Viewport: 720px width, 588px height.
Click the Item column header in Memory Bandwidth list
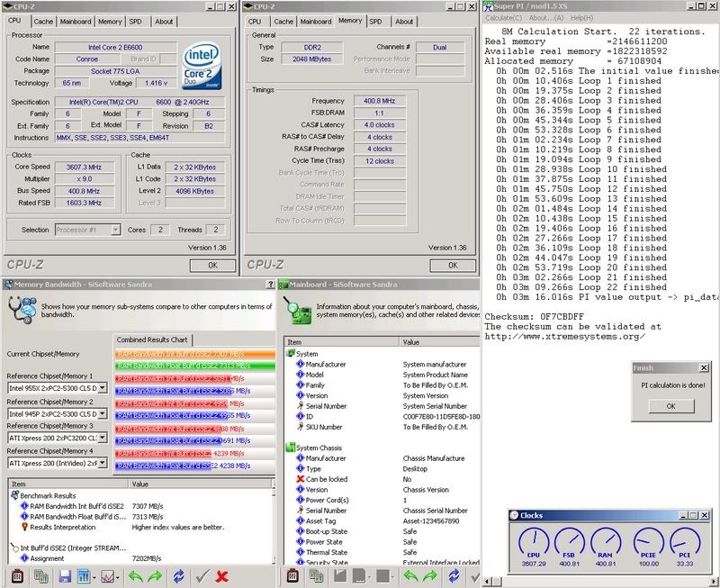coord(68,484)
